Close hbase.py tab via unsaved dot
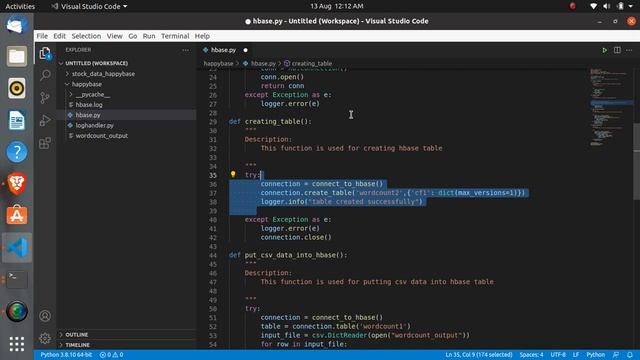640x360 pixels. [245, 50]
